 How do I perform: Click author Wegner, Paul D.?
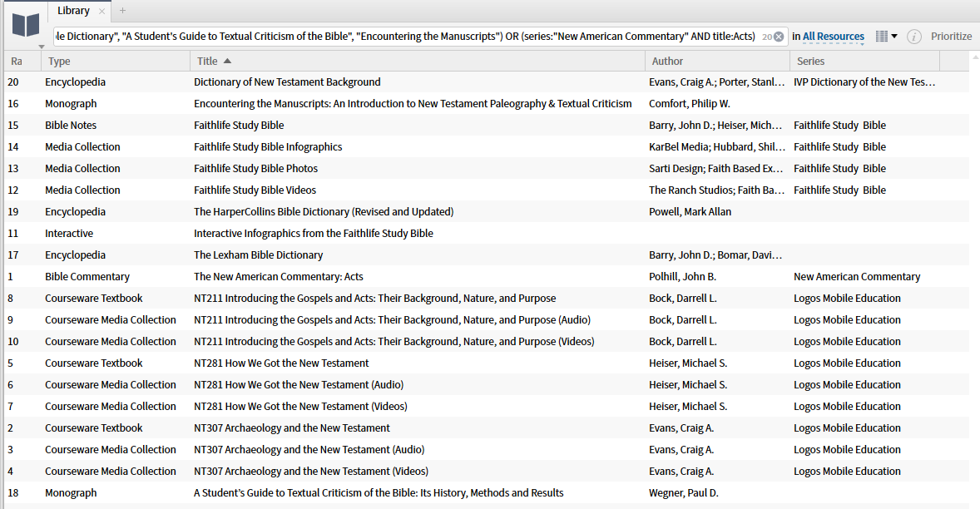(x=684, y=492)
